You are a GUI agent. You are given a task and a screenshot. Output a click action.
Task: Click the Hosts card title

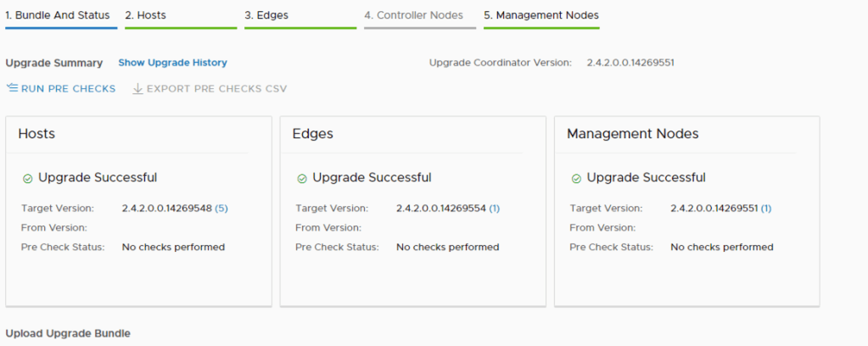[36, 134]
